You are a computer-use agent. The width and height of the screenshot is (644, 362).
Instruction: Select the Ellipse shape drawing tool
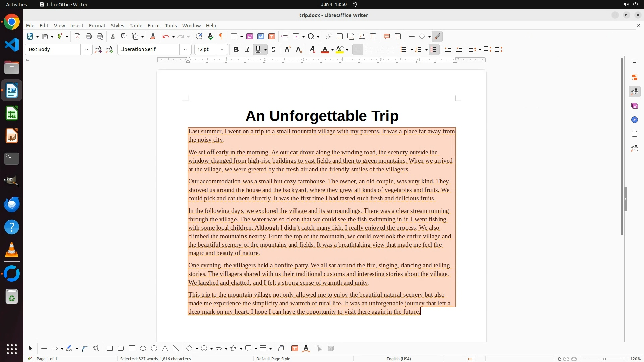[143, 349]
